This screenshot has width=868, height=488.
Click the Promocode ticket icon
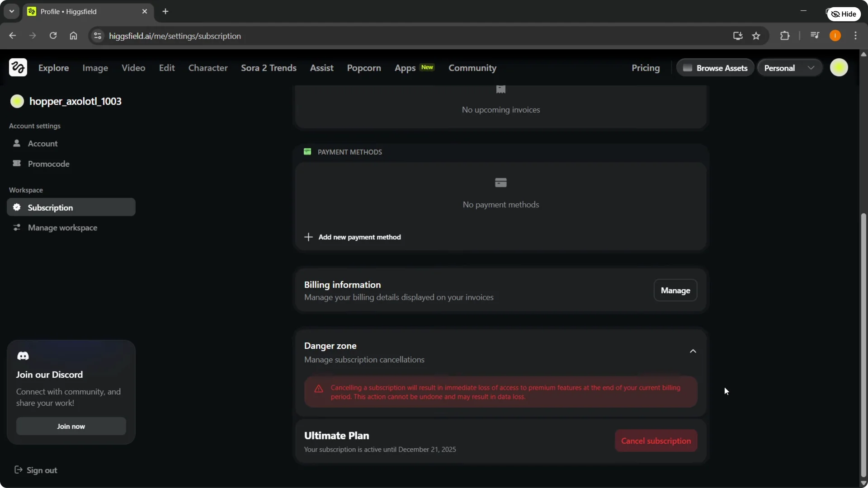pyautogui.click(x=17, y=164)
